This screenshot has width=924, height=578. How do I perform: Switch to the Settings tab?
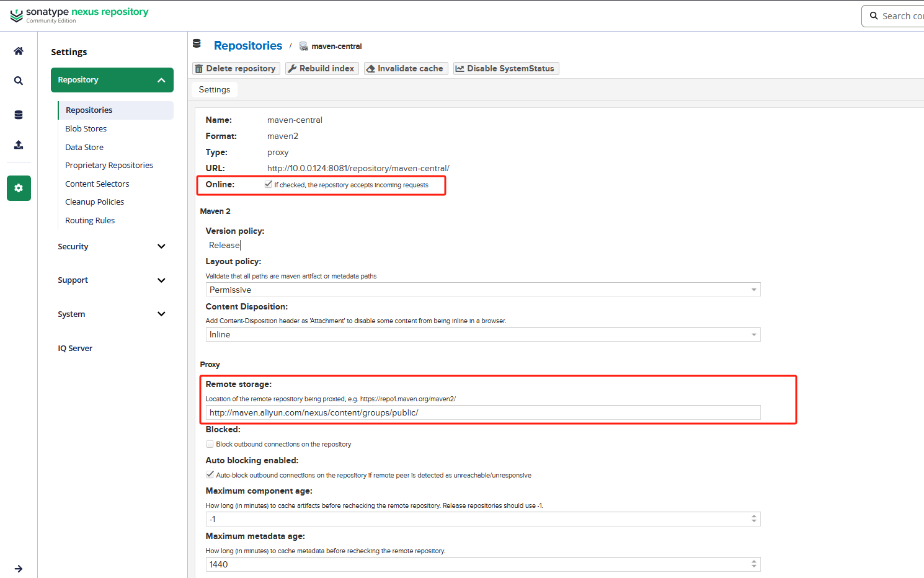point(215,90)
